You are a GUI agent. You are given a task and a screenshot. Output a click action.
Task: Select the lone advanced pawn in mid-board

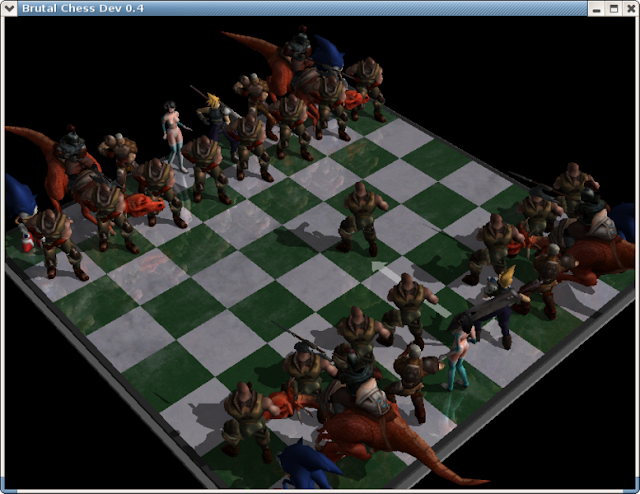362,218
